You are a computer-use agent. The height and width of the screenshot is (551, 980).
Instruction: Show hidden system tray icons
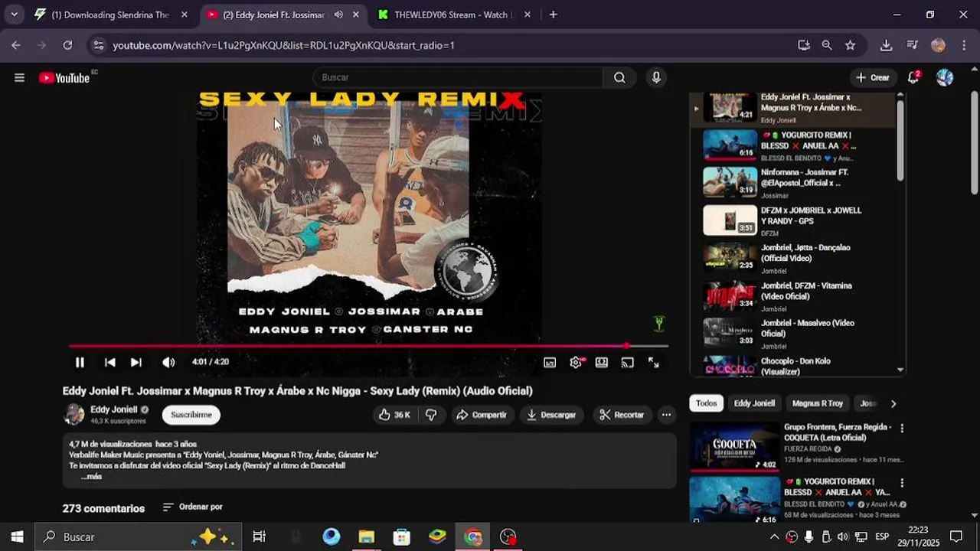[x=774, y=536]
